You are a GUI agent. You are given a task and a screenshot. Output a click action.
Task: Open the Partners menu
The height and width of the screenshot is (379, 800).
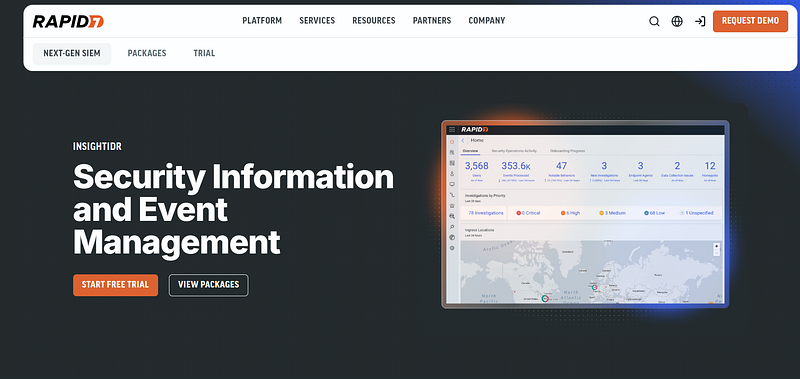[432, 21]
